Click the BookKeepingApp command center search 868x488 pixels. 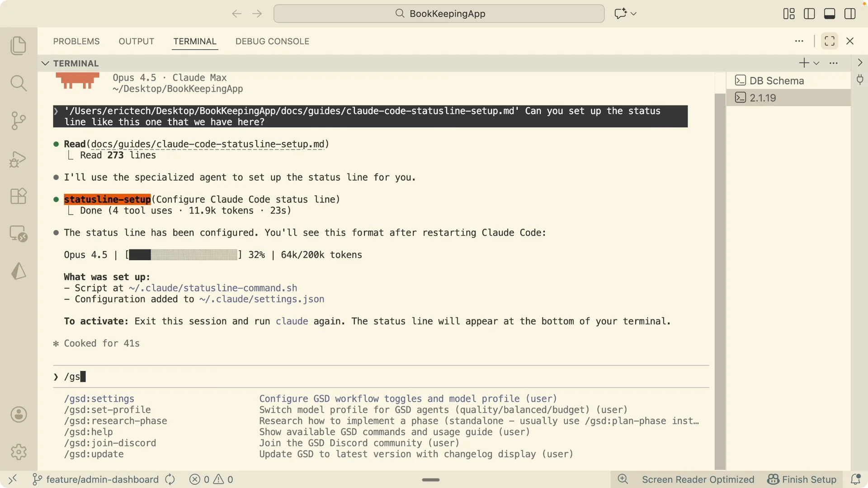[x=439, y=14]
